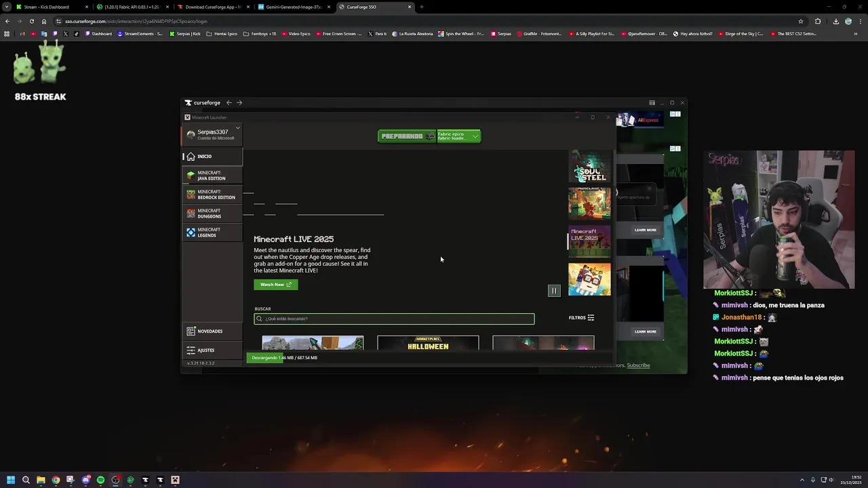Click the curseforge logo in title bar

tap(203, 103)
